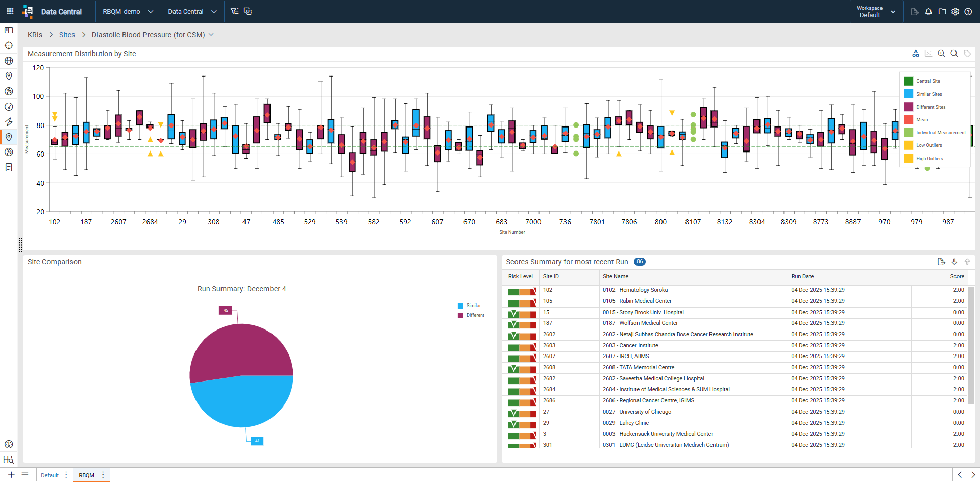This screenshot has width=980, height=482.
Task: Click the 86 count badge
Action: pyautogui.click(x=640, y=262)
